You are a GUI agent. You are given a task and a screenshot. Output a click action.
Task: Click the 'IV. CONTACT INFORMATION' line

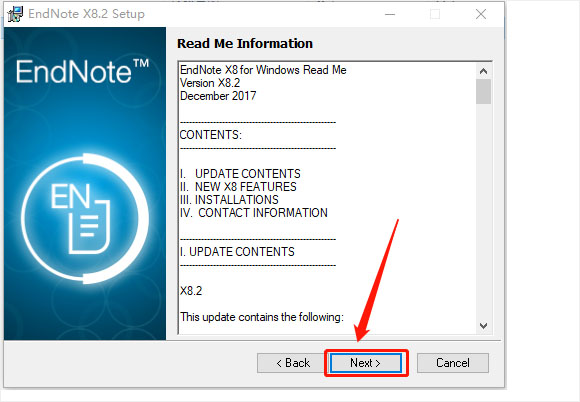point(254,213)
